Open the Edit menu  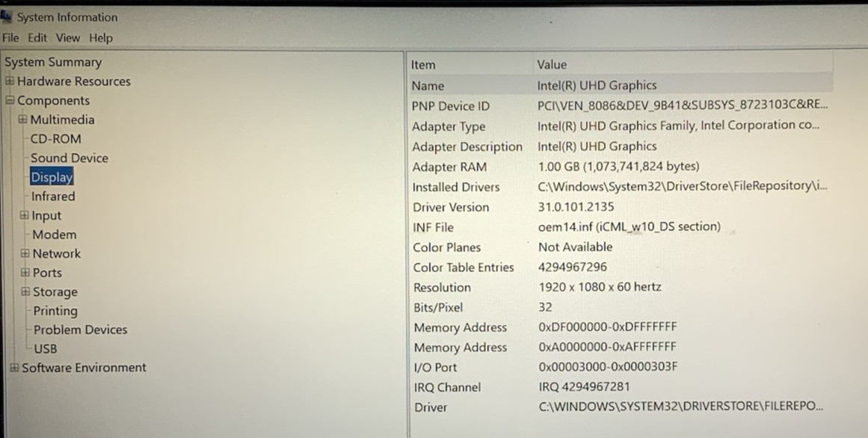[x=37, y=37]
